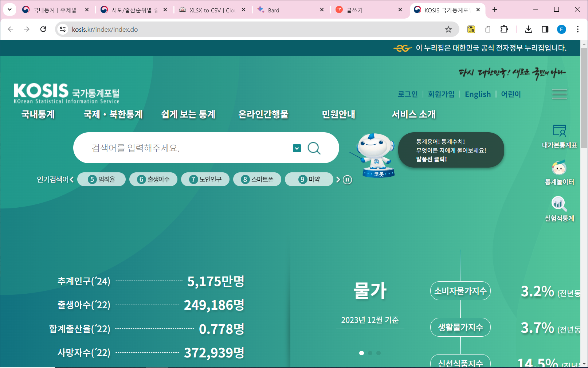Click the 로그인 link
The width and height of the screenshot is (588, 368).
(408, 94)
